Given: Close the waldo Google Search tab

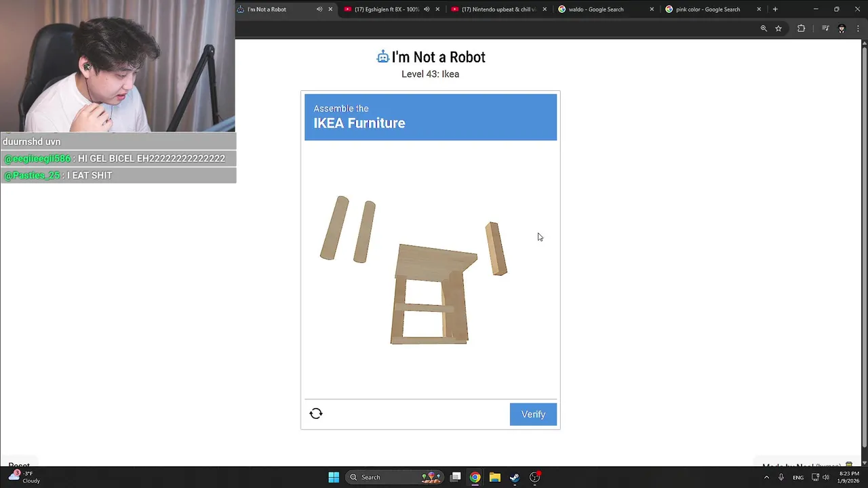Looking at the screenshot, I should pos(652,9).
